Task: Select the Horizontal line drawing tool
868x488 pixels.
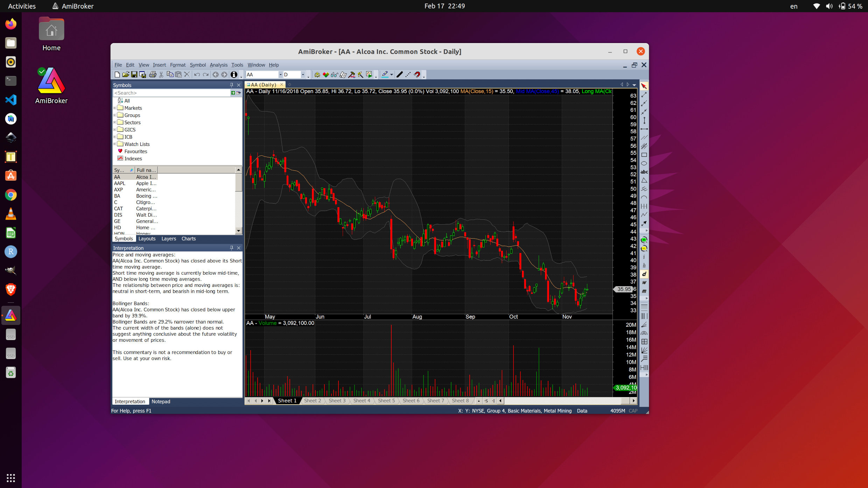Action: point(644,129)
